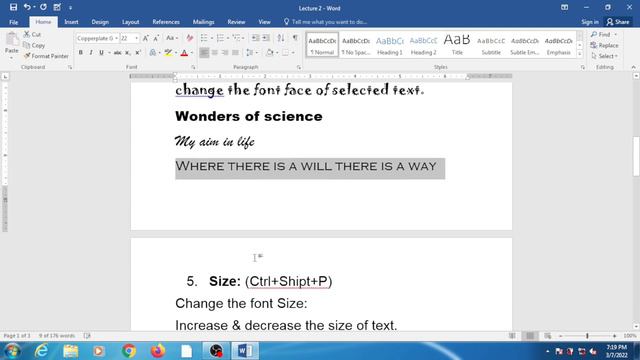This screenshot has height=360, width=640.
Task: Click Replace in Editing group
Action: point(604,45)
